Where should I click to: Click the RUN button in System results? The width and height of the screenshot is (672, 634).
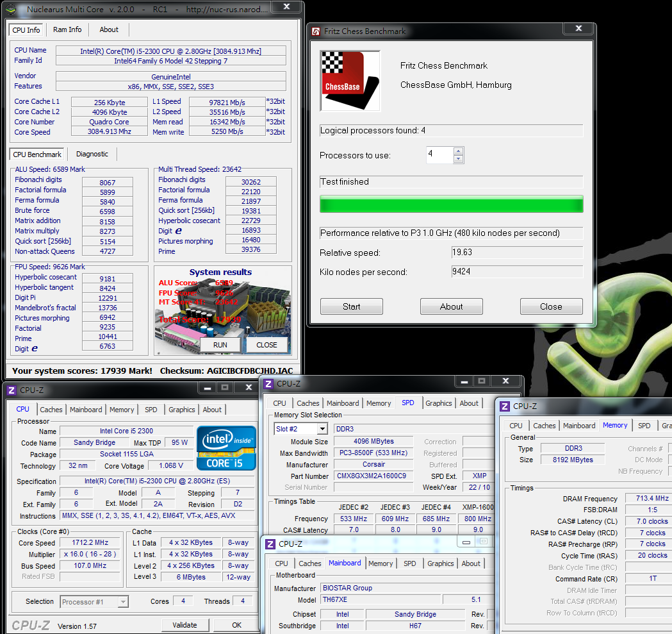220,345
